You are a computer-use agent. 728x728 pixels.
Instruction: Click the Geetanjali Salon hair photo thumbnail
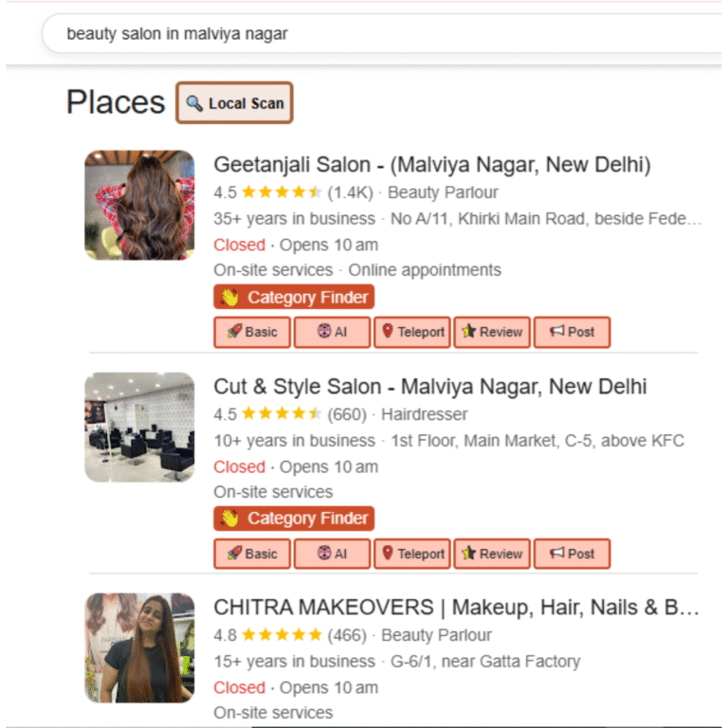click(x=139, y=205)
